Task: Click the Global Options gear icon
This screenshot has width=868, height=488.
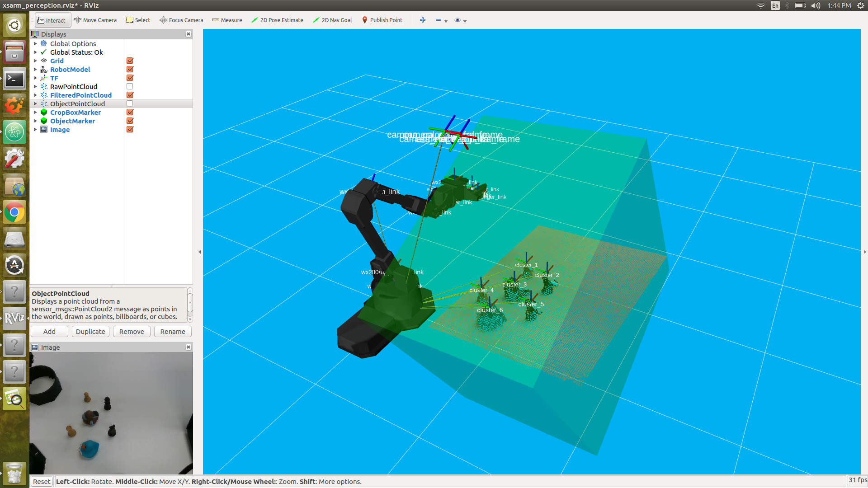Action: tap(44, 44)
